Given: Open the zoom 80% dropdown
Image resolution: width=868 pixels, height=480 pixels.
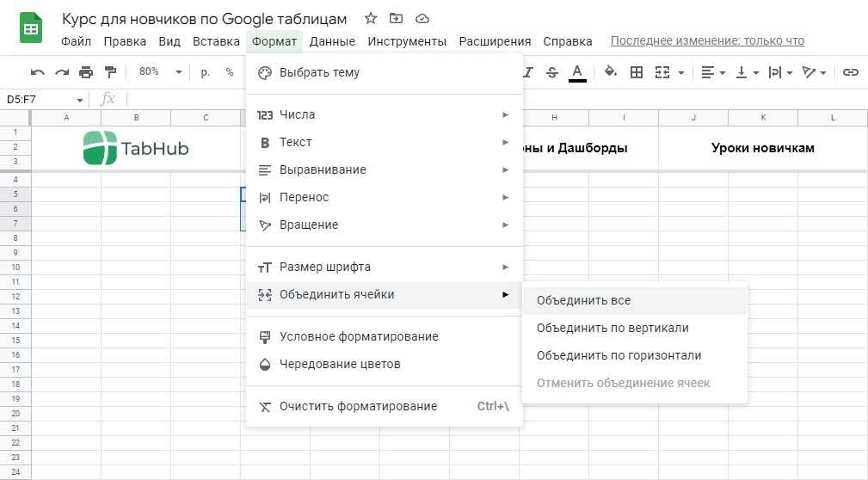Looking at the screenshot, I should point(160,72).
